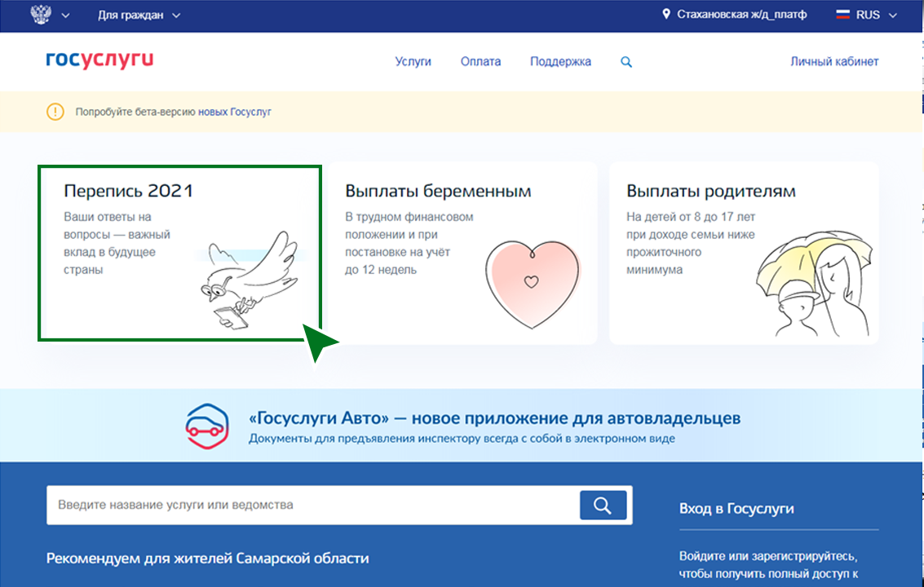This screenshot has height=587, width=924.
Task: Click the Госуслуги Авто car icon
Action: 207,426
